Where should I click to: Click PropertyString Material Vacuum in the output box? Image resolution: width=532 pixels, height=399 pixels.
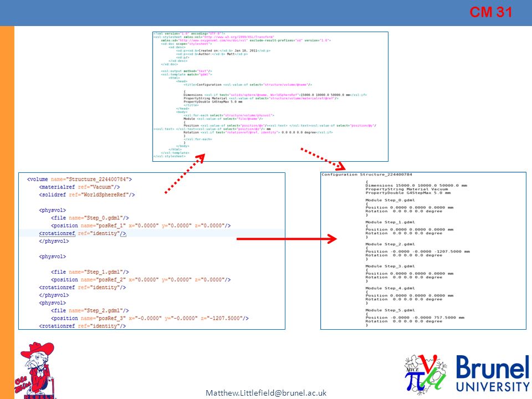tap(407, 189)
